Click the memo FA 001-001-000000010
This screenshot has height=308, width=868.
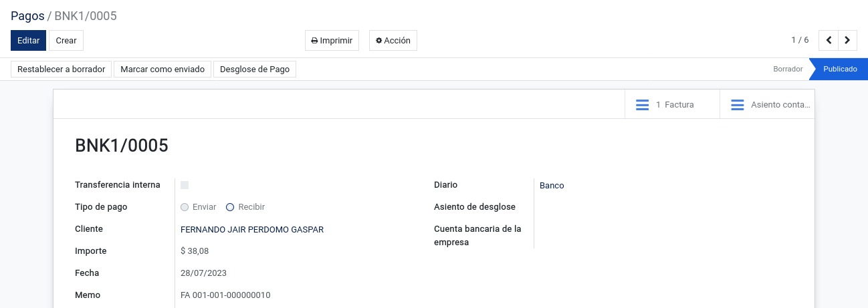click(225, 295)
